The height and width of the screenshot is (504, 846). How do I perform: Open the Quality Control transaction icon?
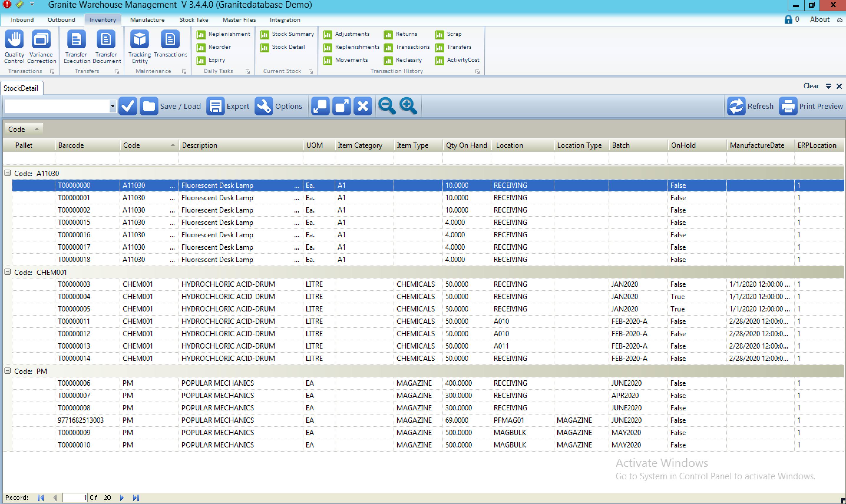click(14, 40)
